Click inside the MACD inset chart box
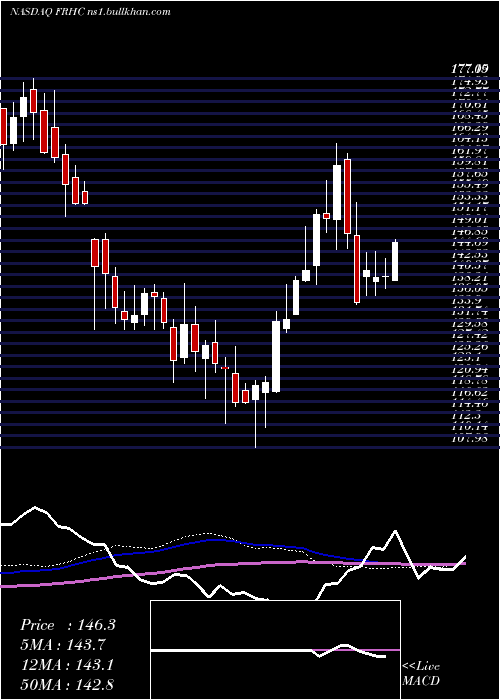Screen dimensions: 500x700 [x=275, y=650]
